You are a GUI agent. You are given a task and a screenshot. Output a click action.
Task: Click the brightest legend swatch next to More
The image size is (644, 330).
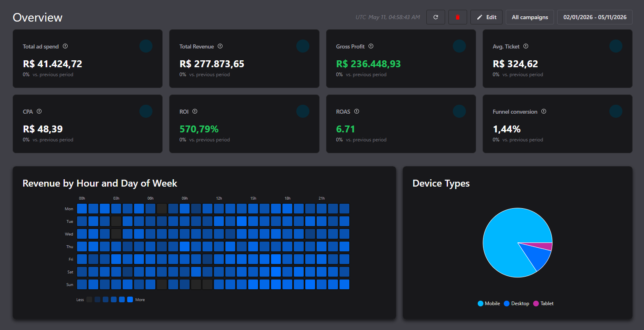pyautogui.click(x=130, y=299)
